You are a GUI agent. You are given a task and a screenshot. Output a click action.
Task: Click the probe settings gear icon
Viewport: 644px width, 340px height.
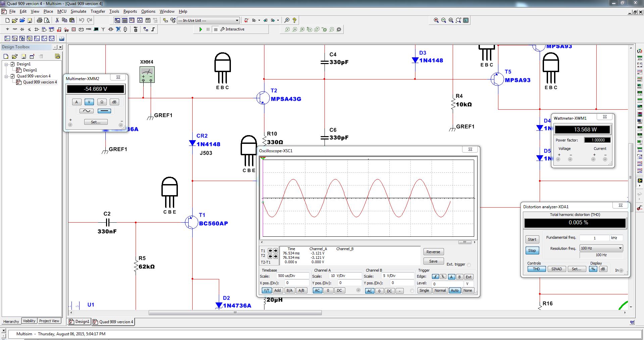[339, 30]
